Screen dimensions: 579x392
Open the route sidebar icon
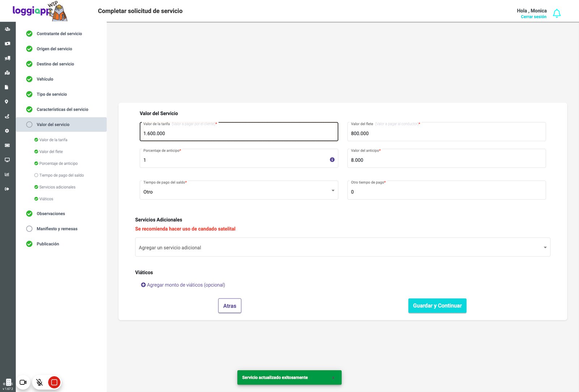tap(7, 116)
